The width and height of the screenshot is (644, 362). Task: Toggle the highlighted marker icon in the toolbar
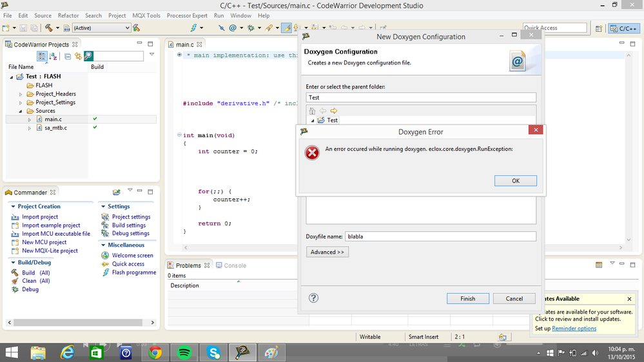point(287,28)
